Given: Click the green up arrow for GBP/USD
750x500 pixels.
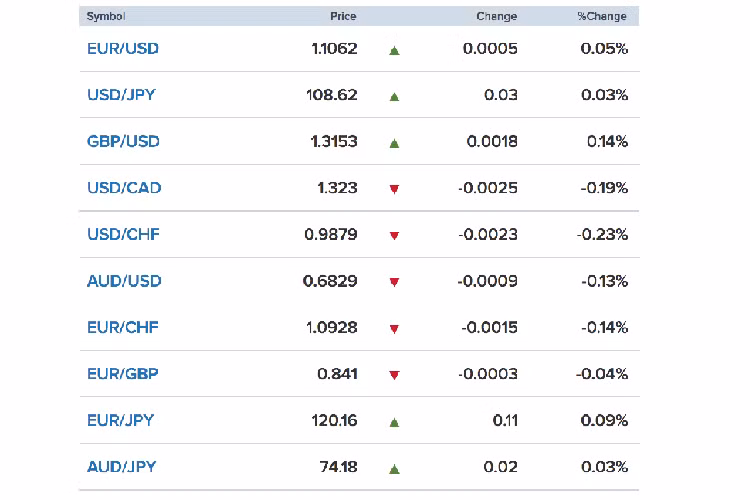Looking at the screenshot, I should [394, 143].
